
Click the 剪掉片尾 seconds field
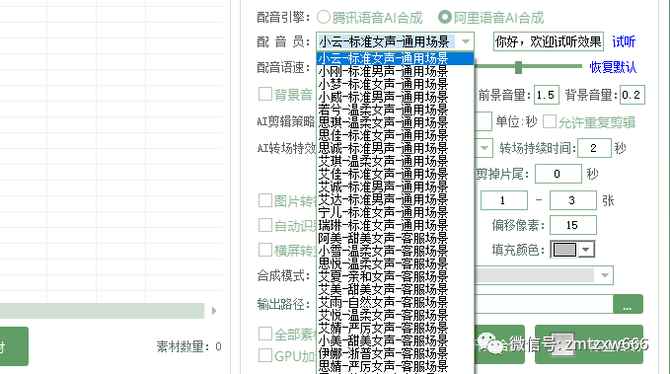click(x=558, y=174)
